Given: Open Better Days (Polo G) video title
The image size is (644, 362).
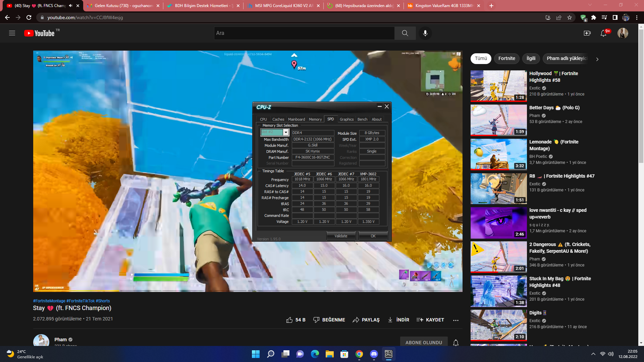Looking at the screenshot, I should (554, 108).
